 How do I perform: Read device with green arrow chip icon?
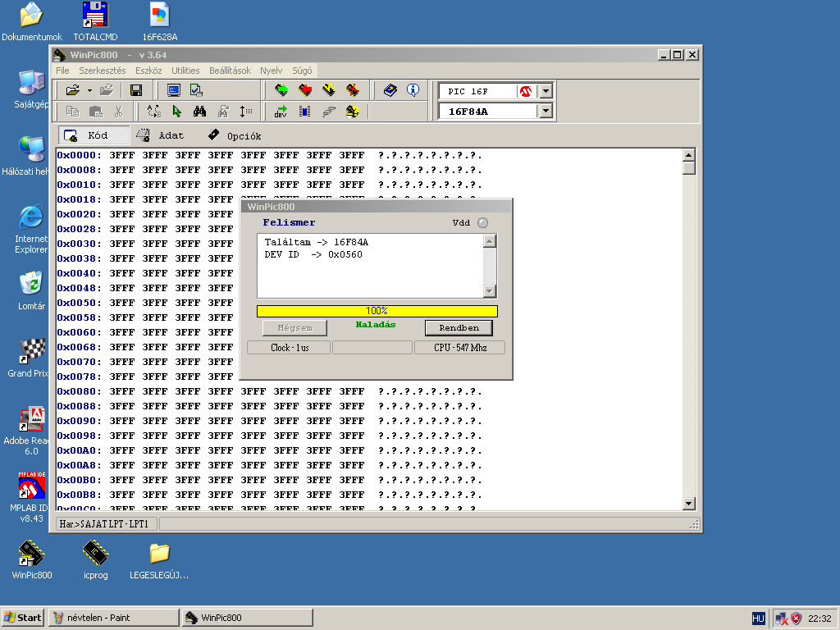(x=281, y=90)
